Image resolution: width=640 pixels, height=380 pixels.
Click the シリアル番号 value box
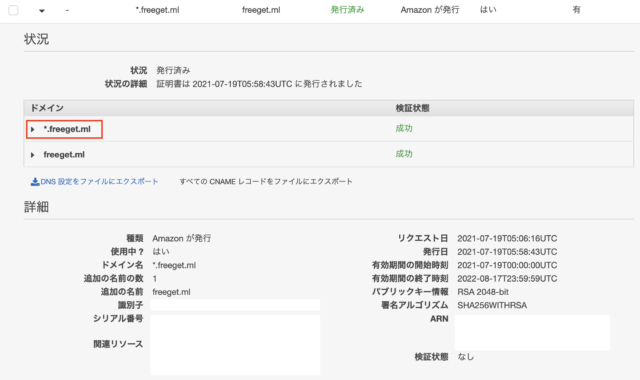click(235, 345)
